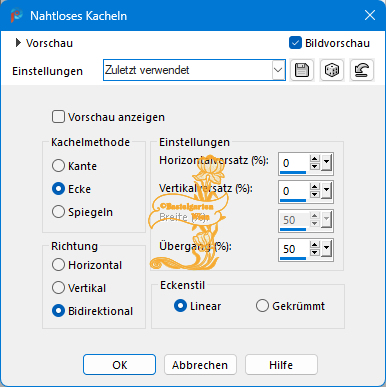Image resolution: width=386 pixels, height=387 pixels.
Task: Increase the Horizontalversatz value with up arrow
Action: (x=314, y=159)
